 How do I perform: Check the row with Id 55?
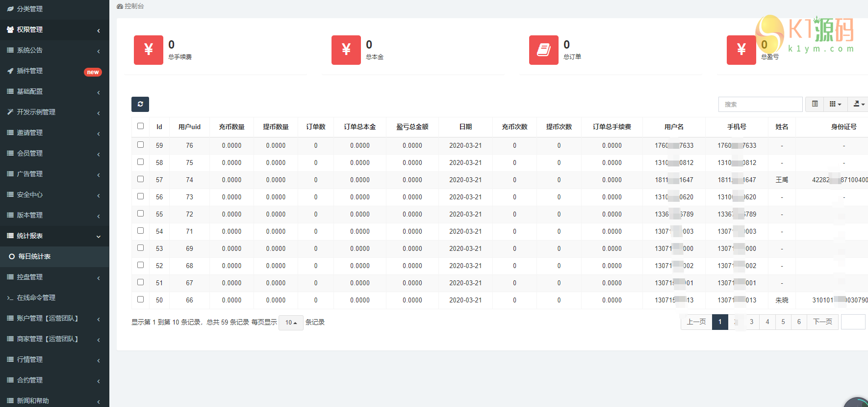[141, 214]
